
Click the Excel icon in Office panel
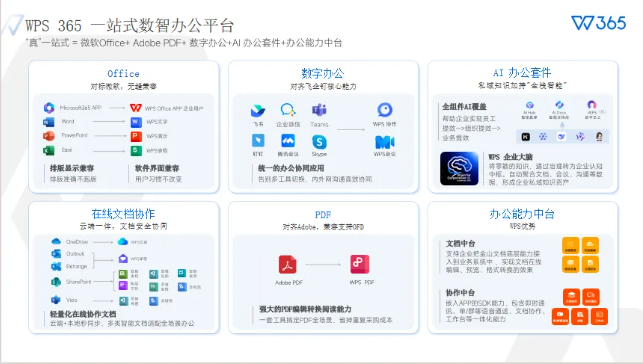click(49, 150)
